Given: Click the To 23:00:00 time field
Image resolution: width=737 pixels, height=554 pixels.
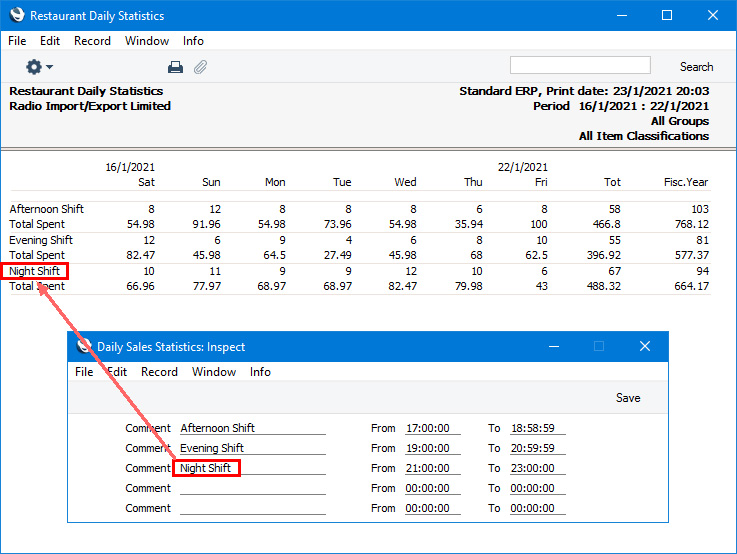Looking at the screenshot, I should [536, 468].
